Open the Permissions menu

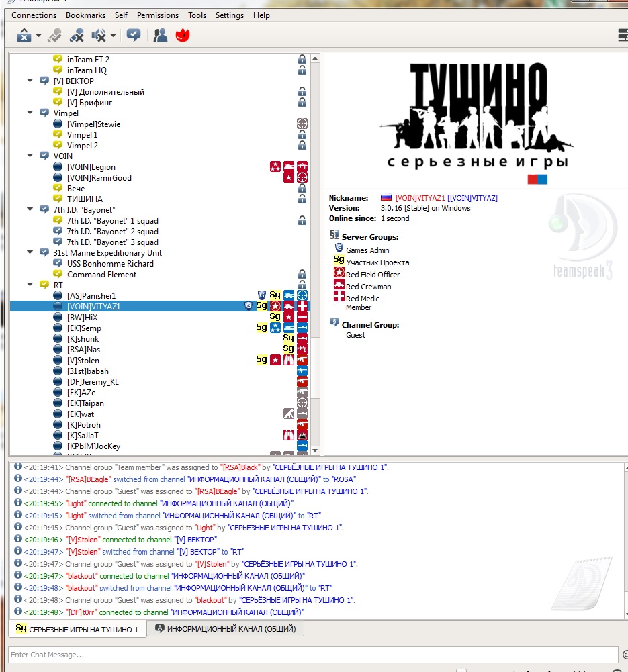click(158, 15)
